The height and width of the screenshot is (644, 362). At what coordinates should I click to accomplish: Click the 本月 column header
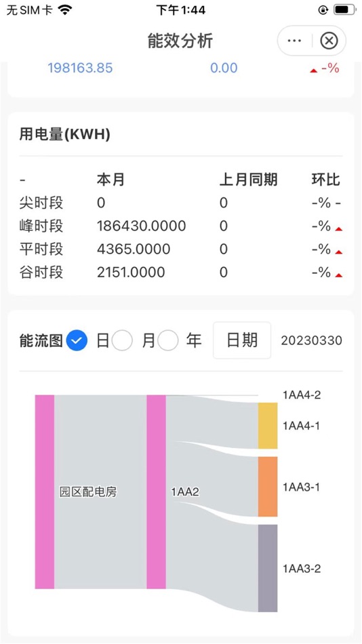pos(110,180)
